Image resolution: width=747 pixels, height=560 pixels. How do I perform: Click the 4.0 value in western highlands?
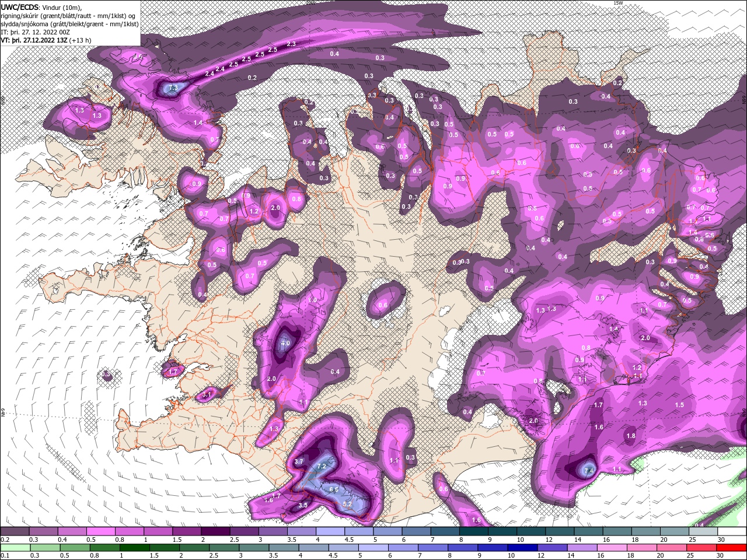[x=285, y=343]
